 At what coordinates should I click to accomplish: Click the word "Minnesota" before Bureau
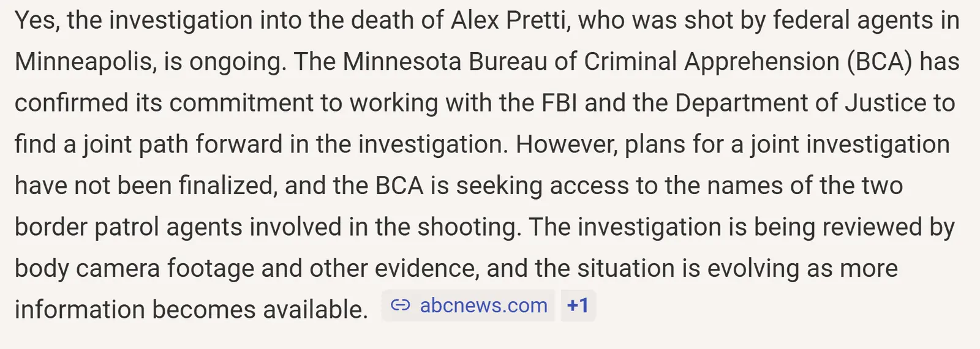click(401, 62)
